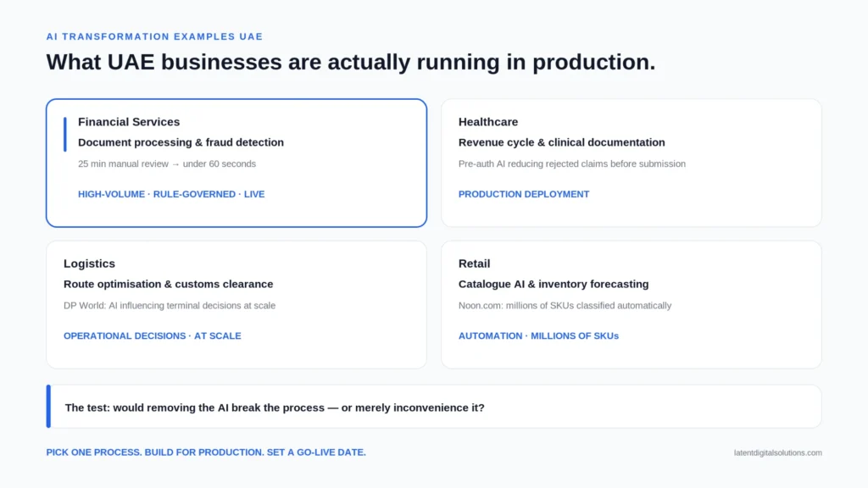Select 'Route optimisation & customs clearance' text
868x488 pixels.
click(169, 284)
